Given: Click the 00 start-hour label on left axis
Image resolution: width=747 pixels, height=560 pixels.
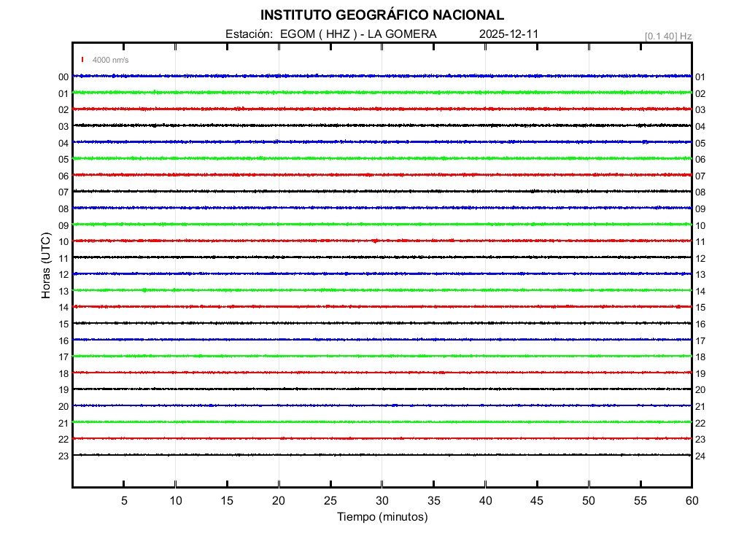Looking at the screenshot, I should [63, 77].
